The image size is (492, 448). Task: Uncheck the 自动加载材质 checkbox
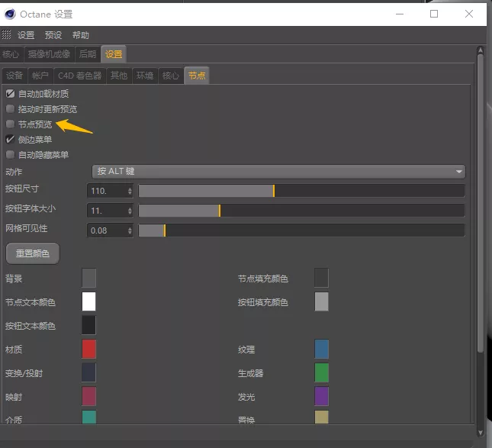[11, 94]
